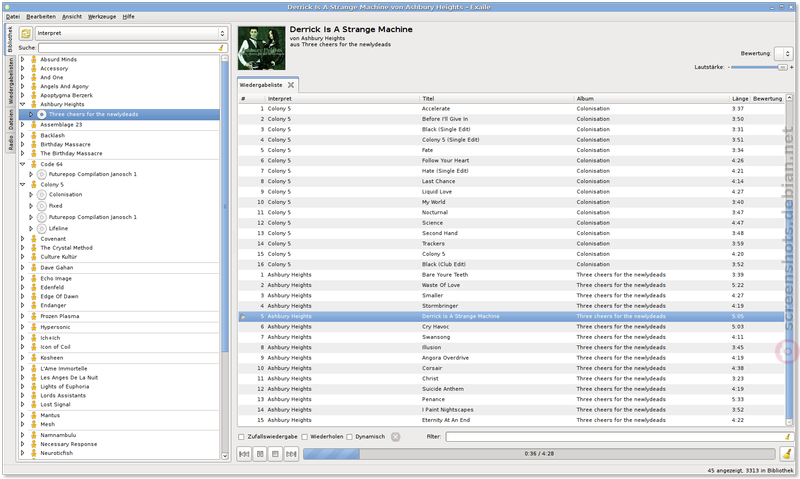800x479 pixels.
Task: Enable the Zufallswiedergabe checkbox
Action: pyautogui.click(x=241, y=437)
